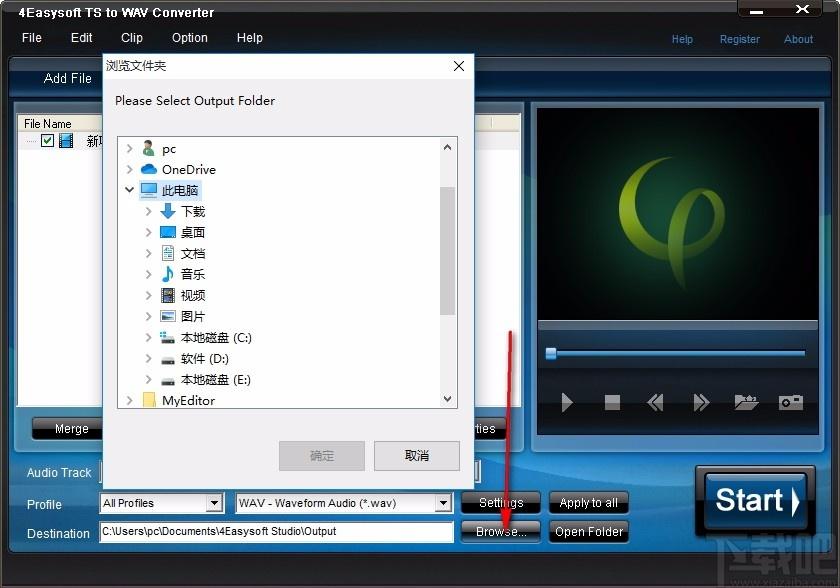Image resolution: width=840 pixels, height=588 pixels.
Task: Take a snapshot with camera icon
Action: tap(790, 402)
